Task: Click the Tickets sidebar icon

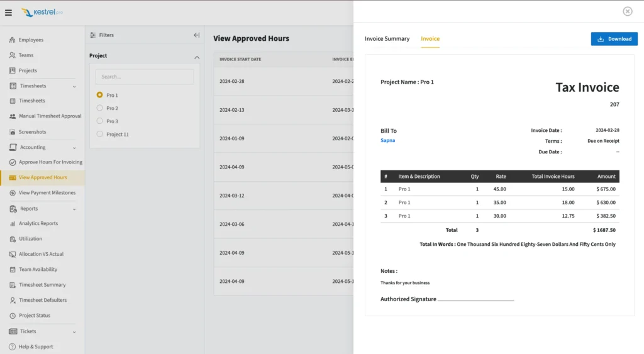Action: click(x=13, y=331)
